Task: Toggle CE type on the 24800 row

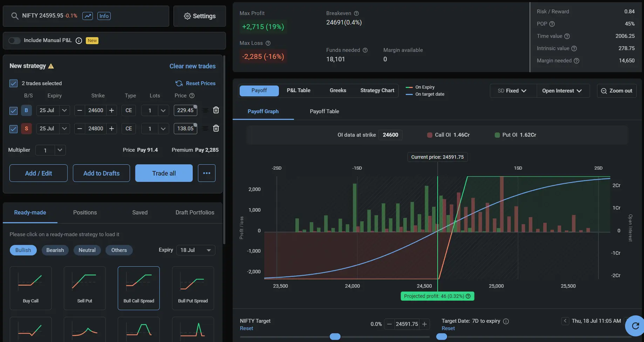Action: coord(129,129)
